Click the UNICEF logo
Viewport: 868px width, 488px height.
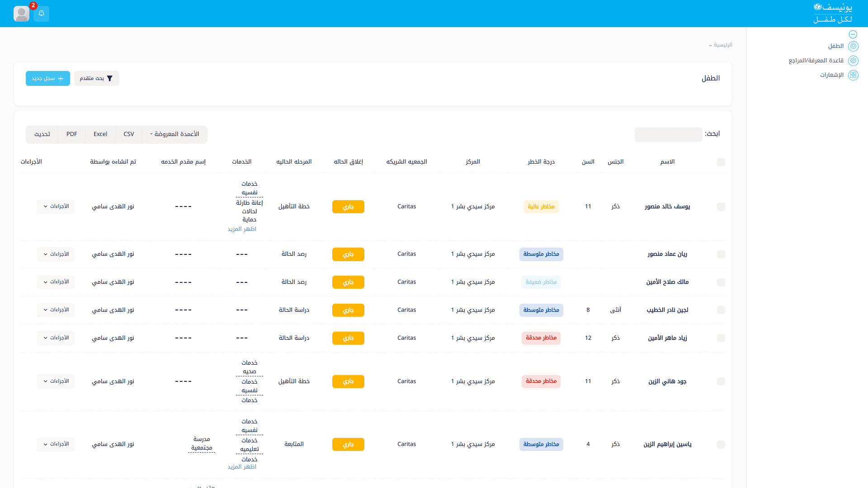833,13
